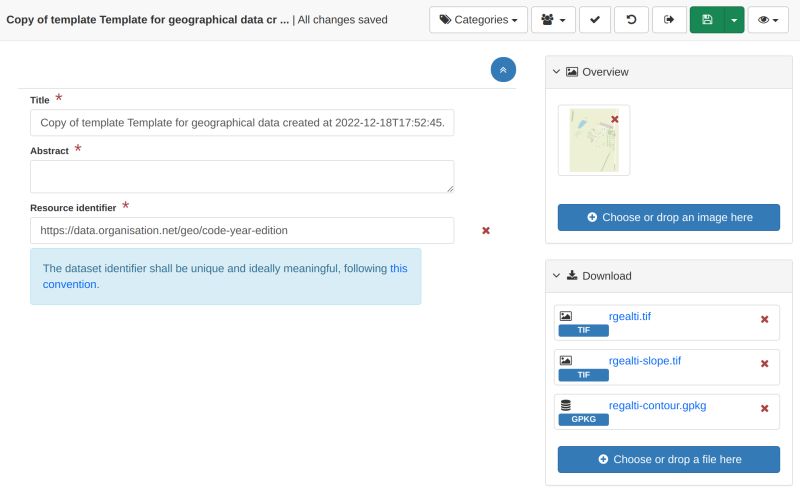This screenshot has width=800, height=492.
Task: Save the metadata with green save button
Action: pos(707,20)
